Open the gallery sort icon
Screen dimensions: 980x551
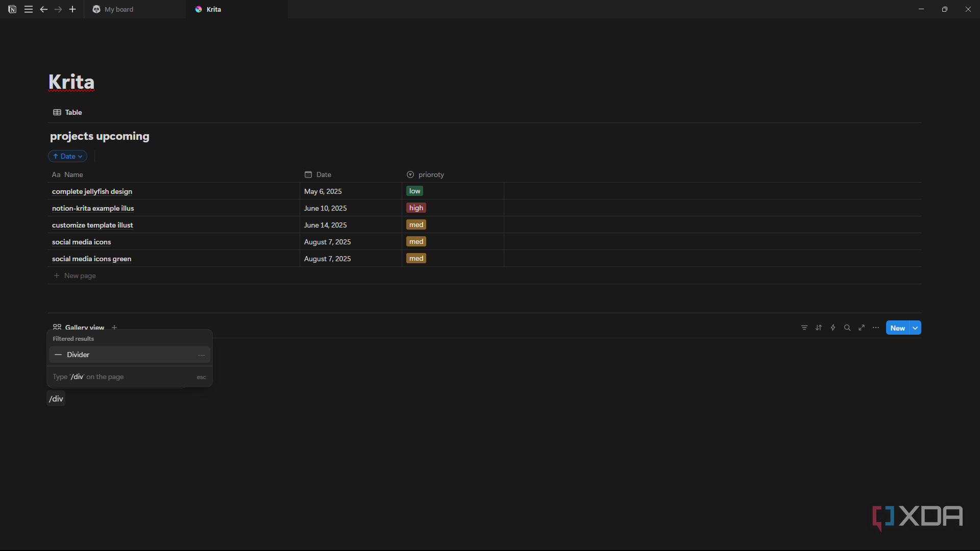819,328
